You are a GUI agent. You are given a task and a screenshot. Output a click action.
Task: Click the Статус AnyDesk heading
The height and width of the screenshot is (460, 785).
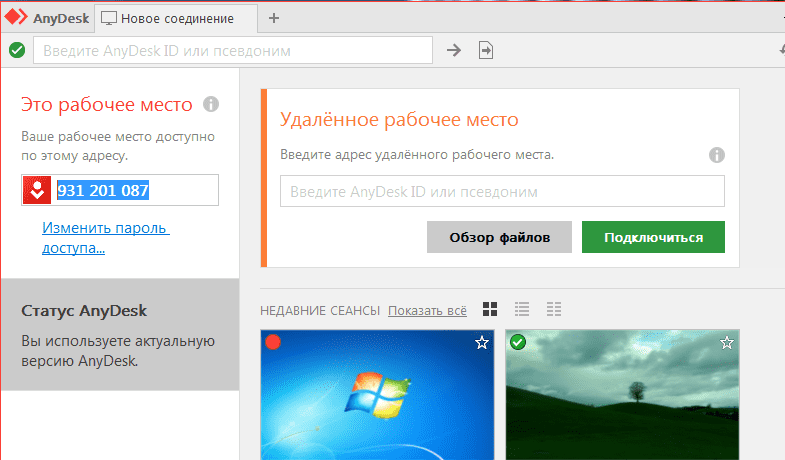[x=84, y=311]
